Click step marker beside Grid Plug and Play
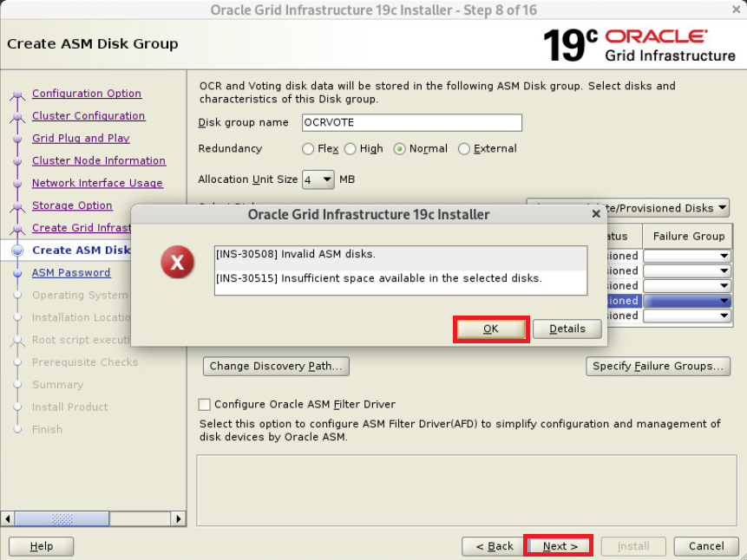 pyautogui.click(x=17, y=139)
